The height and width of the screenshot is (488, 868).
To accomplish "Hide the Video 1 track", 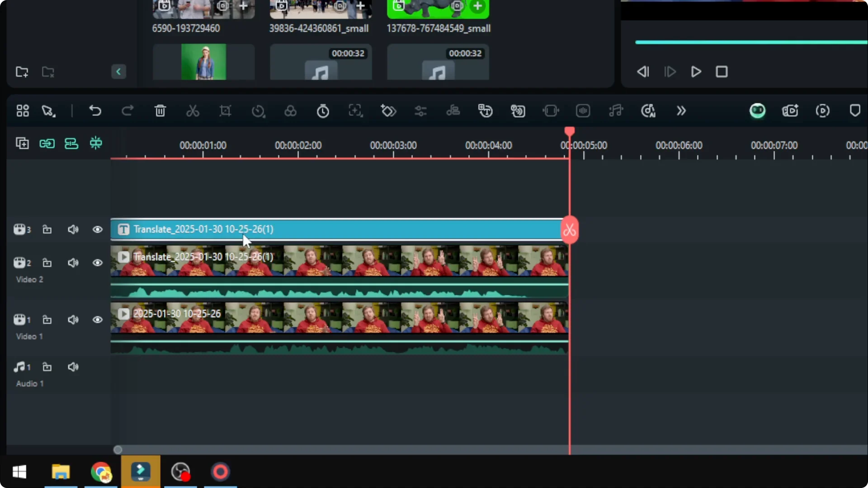I will tap(98, 319).
